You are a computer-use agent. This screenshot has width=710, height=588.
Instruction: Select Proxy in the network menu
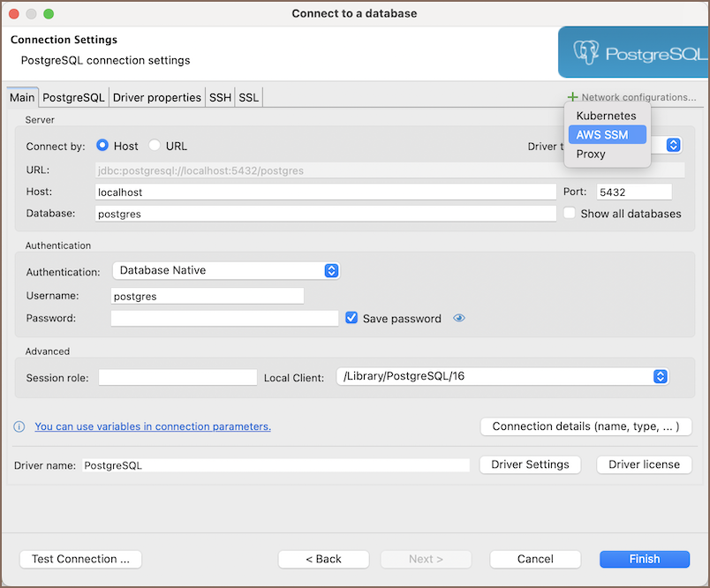click(x=591, y=154)
